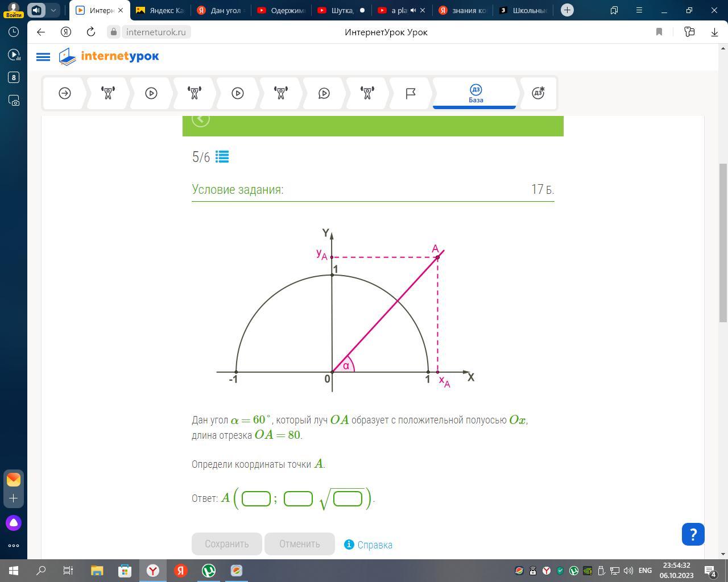The height and width of the screenshot is (582, 728).
Task: Open Alice assistant in sidebar
Action: click(14, 523)
